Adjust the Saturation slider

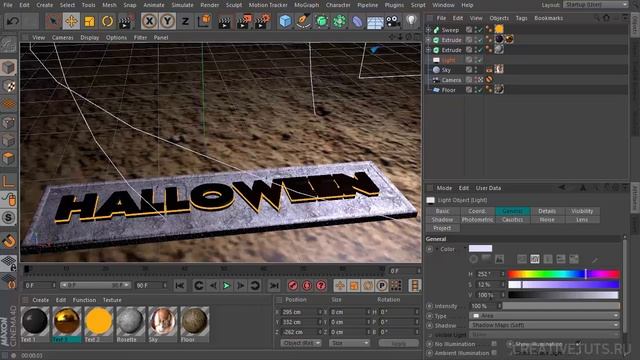(563, 284)
